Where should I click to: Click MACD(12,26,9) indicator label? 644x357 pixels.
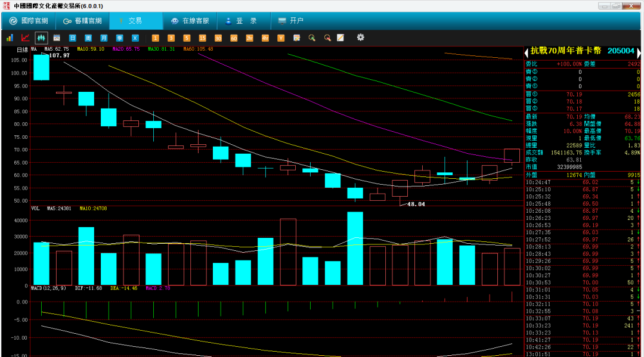click(48, 288)
